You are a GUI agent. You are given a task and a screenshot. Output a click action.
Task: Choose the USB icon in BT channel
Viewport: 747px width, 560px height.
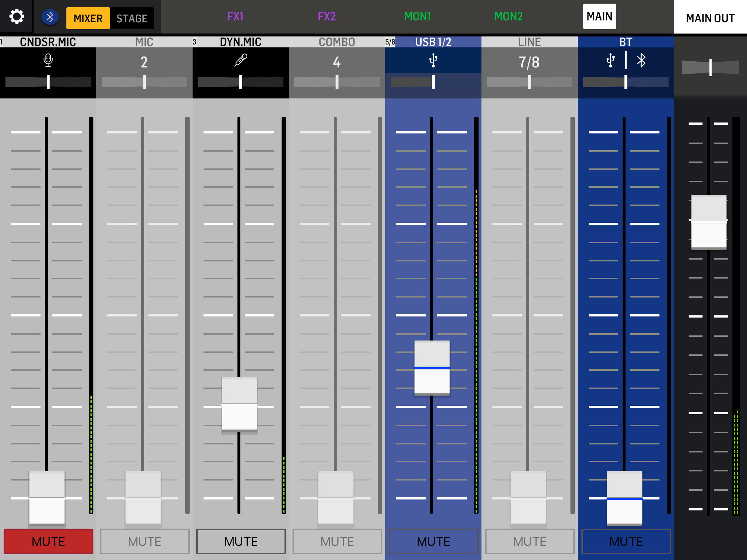(610, 61)
